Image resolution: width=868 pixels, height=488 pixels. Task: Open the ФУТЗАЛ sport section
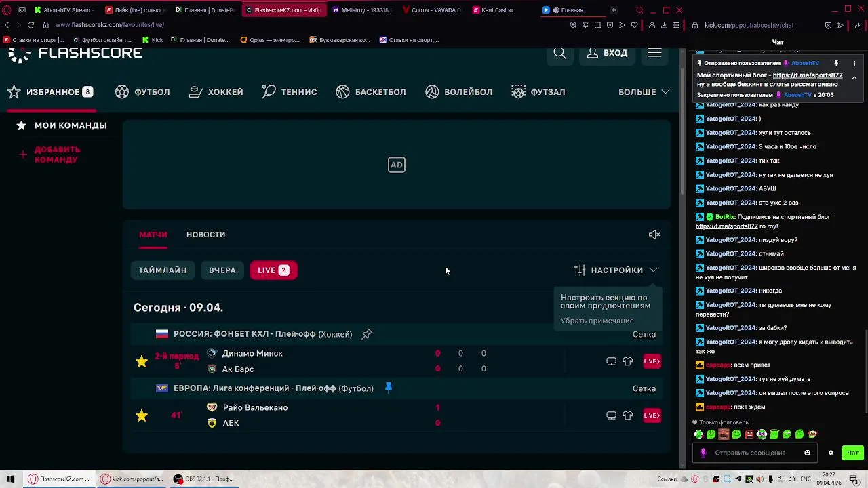pyautogui.click(x=538, y=91)
